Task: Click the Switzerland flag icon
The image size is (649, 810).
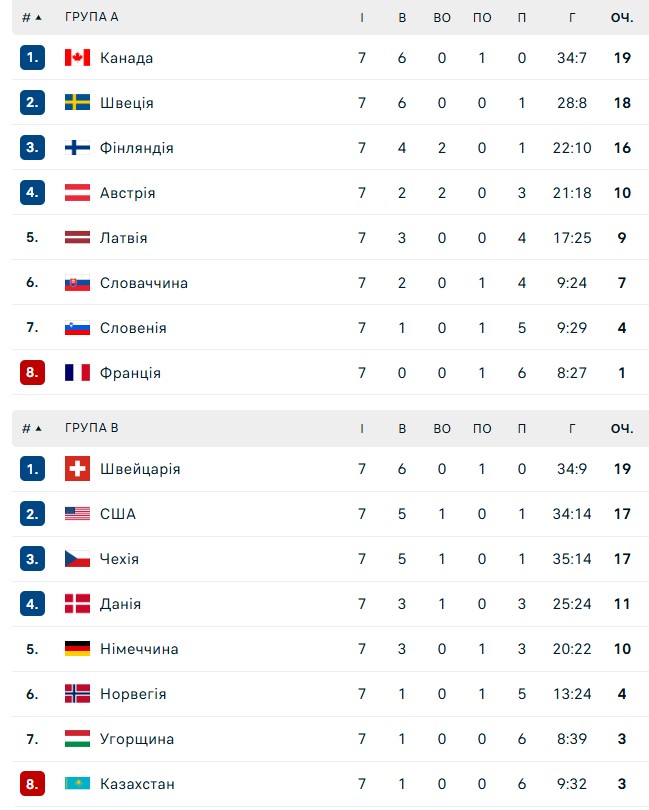Action: (77, 469)
